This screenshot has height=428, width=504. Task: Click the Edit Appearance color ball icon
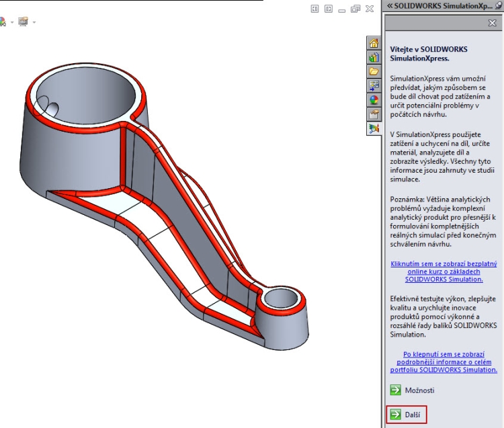point(3,22)
